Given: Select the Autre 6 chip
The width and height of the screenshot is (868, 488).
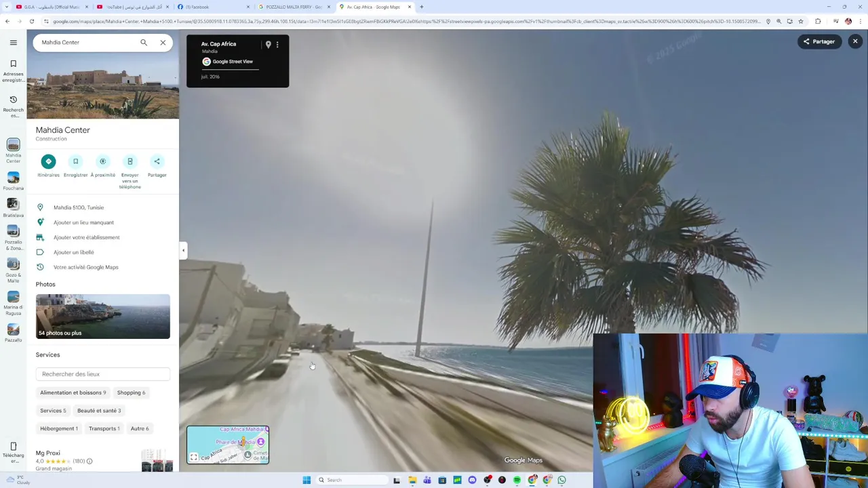Looking at the screenshot, I should [140, 428].
